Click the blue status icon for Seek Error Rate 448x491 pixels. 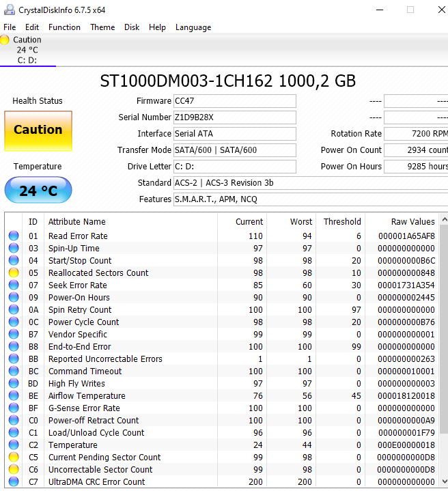pos(14,285)
